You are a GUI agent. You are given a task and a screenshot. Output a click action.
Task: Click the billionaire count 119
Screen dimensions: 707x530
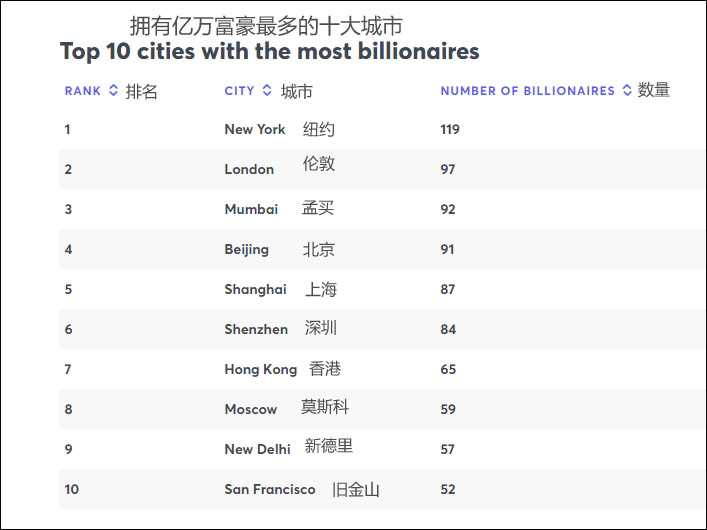coord(450,129)
